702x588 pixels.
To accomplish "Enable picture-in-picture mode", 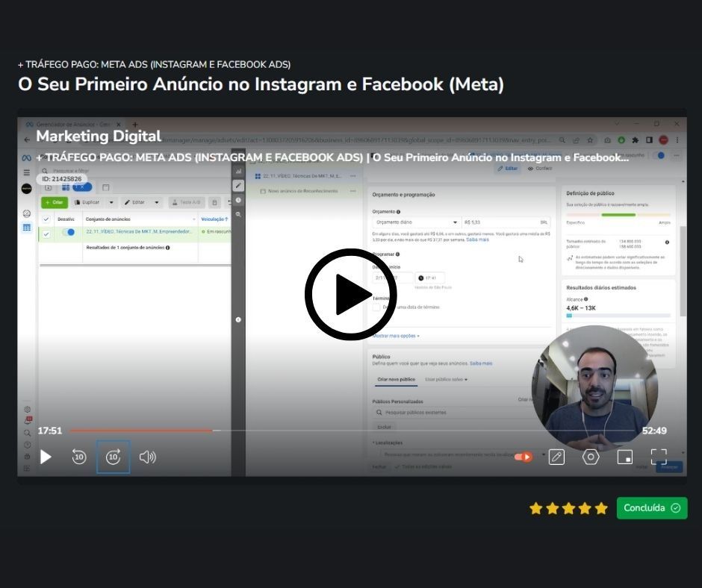I will click(625, 457).
